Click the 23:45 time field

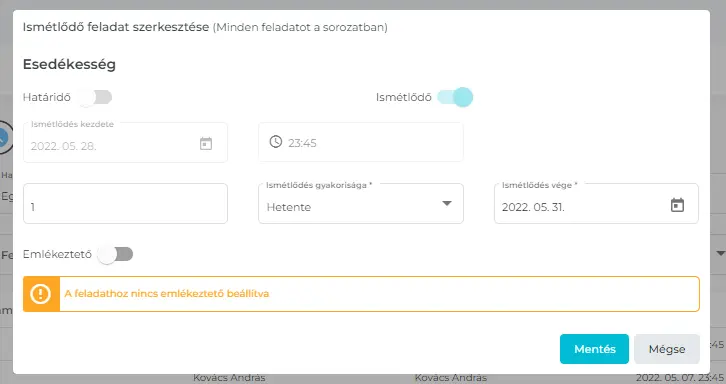(361, 142)
